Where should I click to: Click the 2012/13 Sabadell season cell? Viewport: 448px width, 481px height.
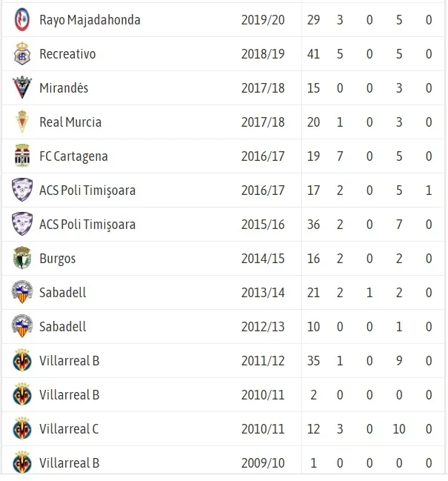pos(263,327)
